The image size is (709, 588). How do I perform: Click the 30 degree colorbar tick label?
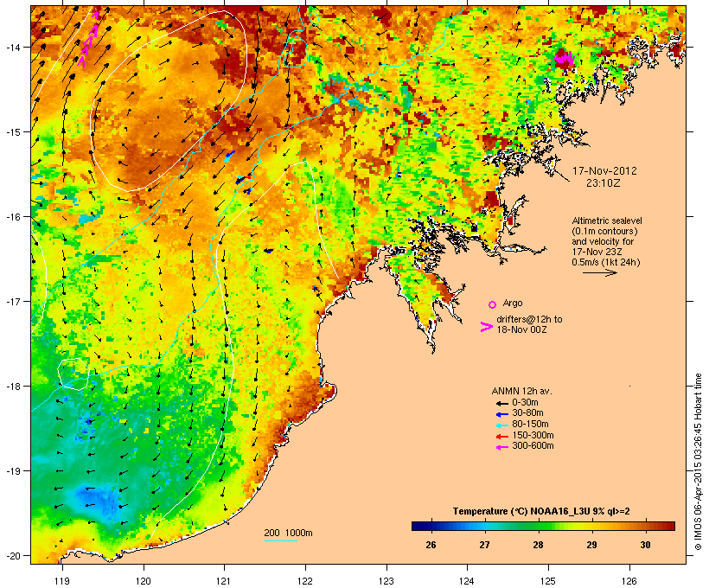coord(646,545)
